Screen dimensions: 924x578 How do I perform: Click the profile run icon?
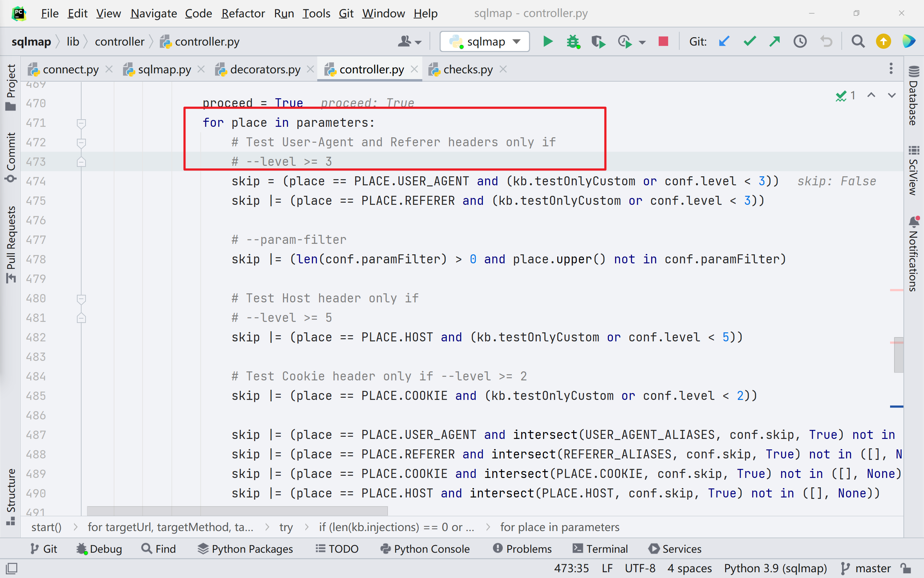(625, 41)
